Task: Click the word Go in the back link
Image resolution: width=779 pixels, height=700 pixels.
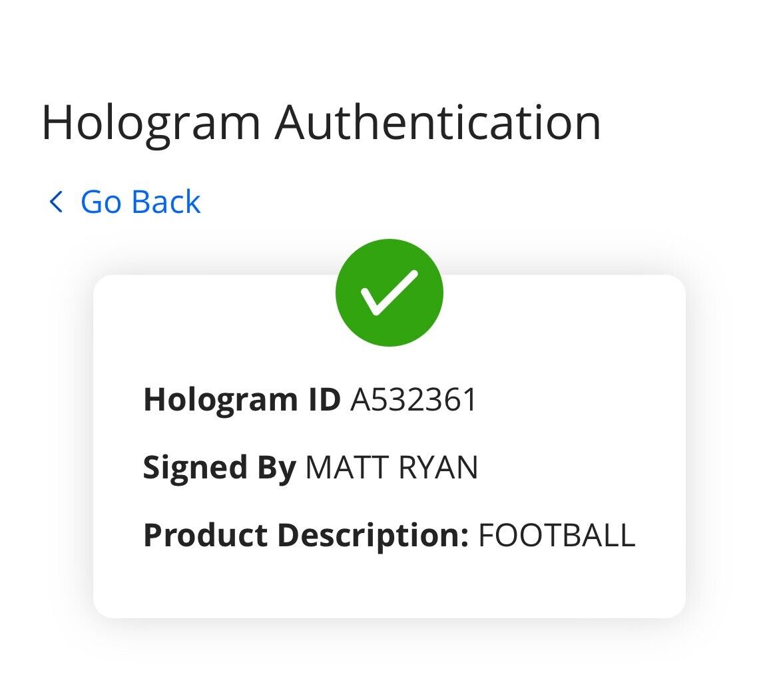Action: click(101, 202)
